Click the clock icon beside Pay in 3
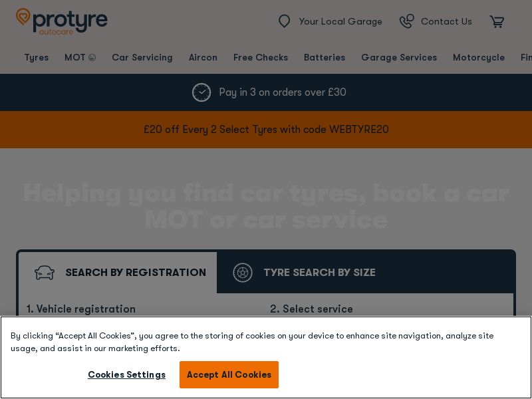Image resolution: width=532 pixels, height=399 pixels. tap(201, 92)
